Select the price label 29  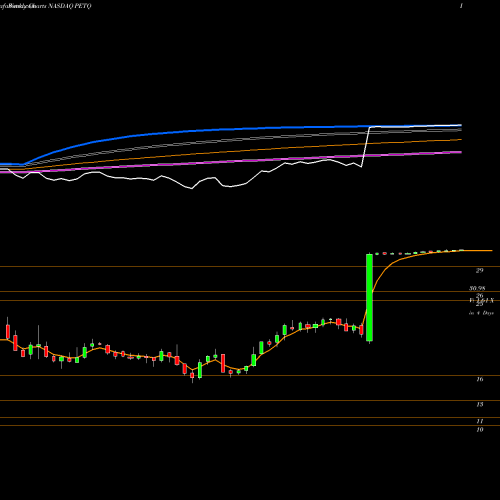coord(479,270)
